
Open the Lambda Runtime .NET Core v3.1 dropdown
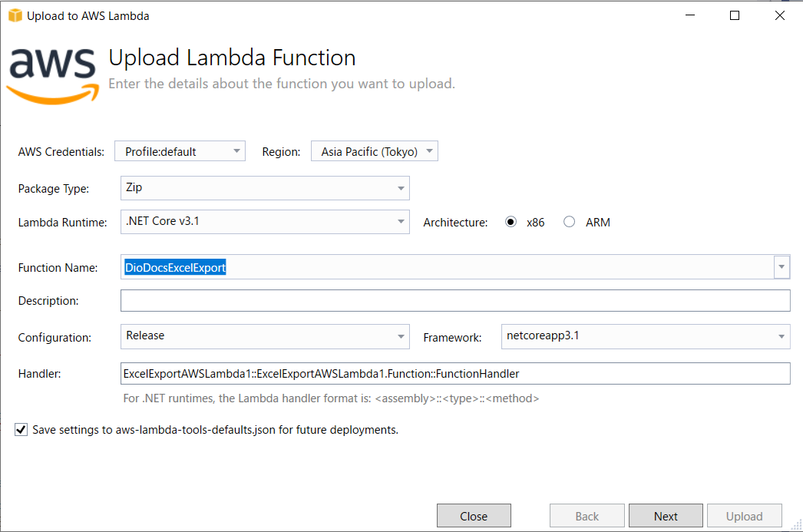click(x=265, y=222)
